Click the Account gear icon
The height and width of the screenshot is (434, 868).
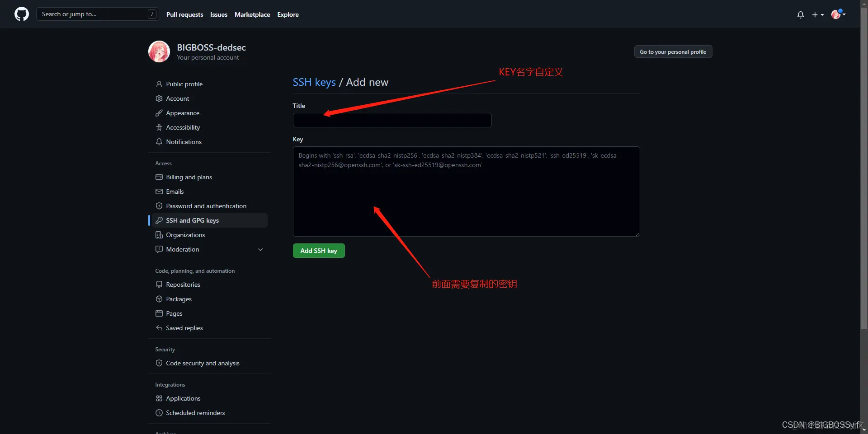(159, 98)
